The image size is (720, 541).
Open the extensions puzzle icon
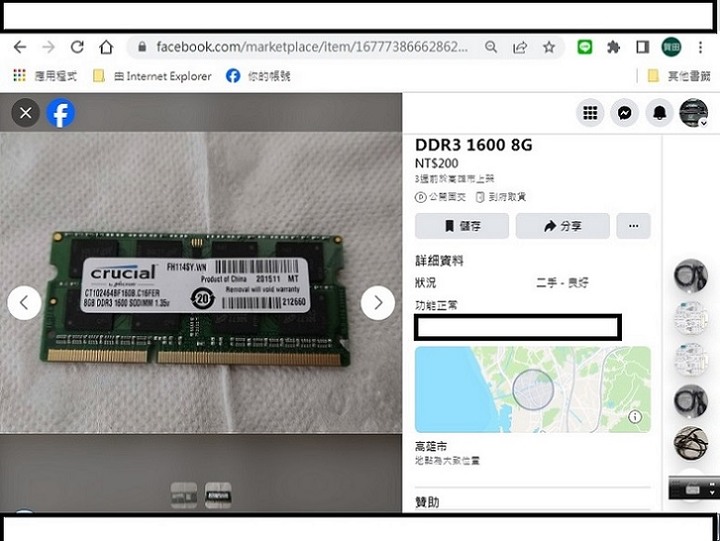613,47
